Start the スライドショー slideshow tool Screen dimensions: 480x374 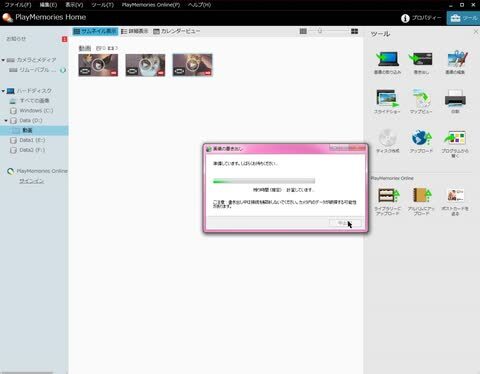[x=387, y=101]
